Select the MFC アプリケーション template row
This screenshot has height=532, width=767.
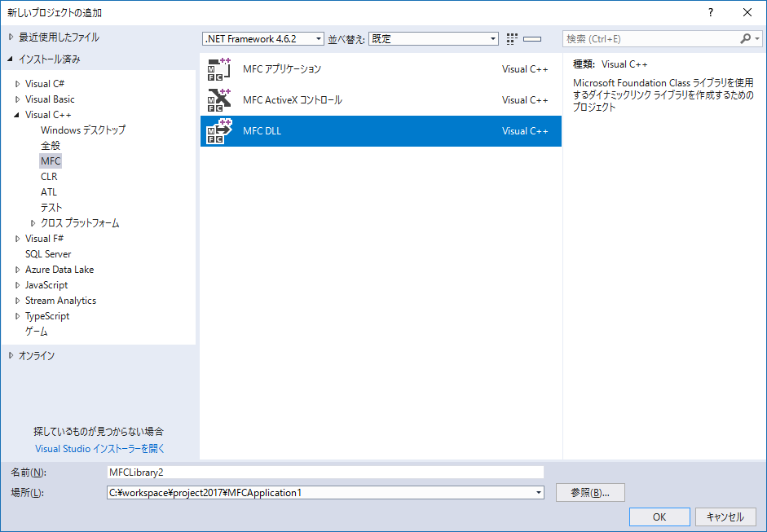point(381,69)
